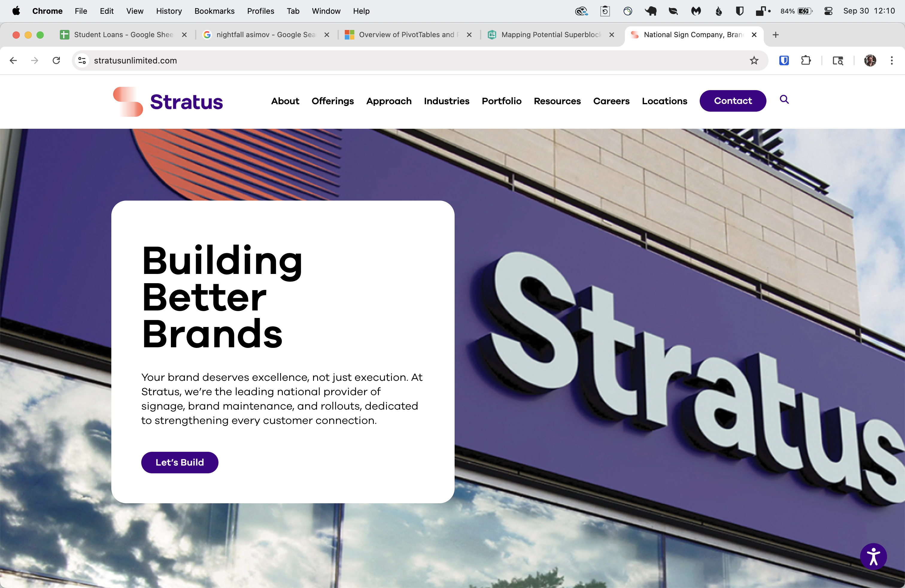Expand the Resources nav item
This screenshot has height=588, width=905.
point(557,101)
